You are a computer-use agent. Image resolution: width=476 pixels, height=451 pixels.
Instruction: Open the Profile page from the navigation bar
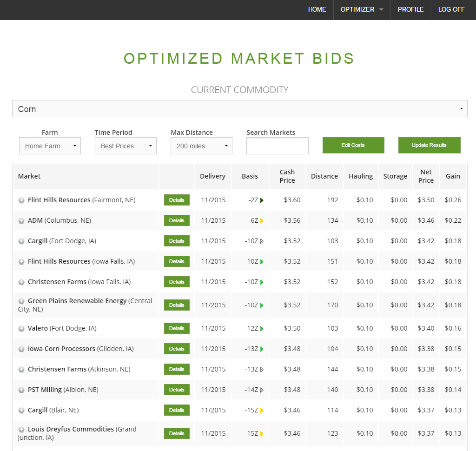(x=411, y=10)
